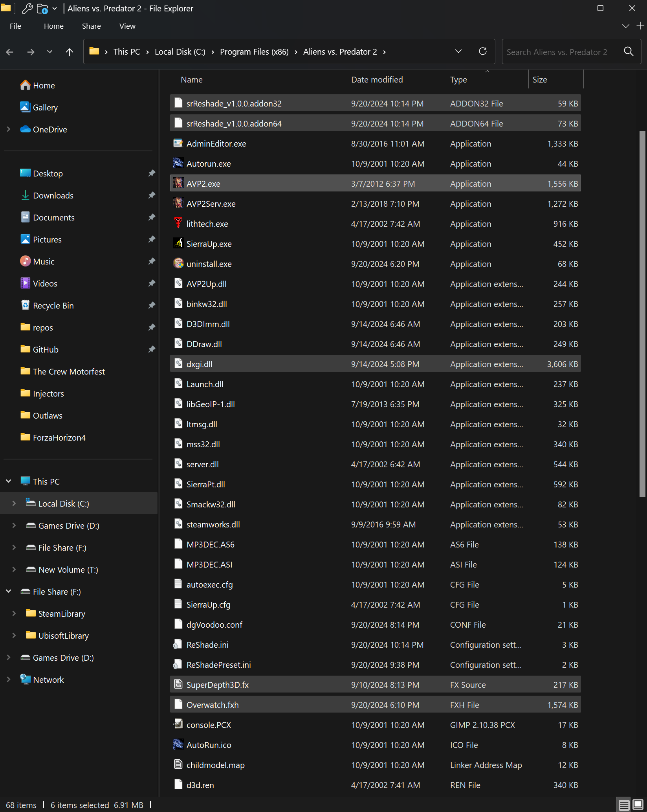
Task: Select the d3d.ren file
Action: pos(375,785)
